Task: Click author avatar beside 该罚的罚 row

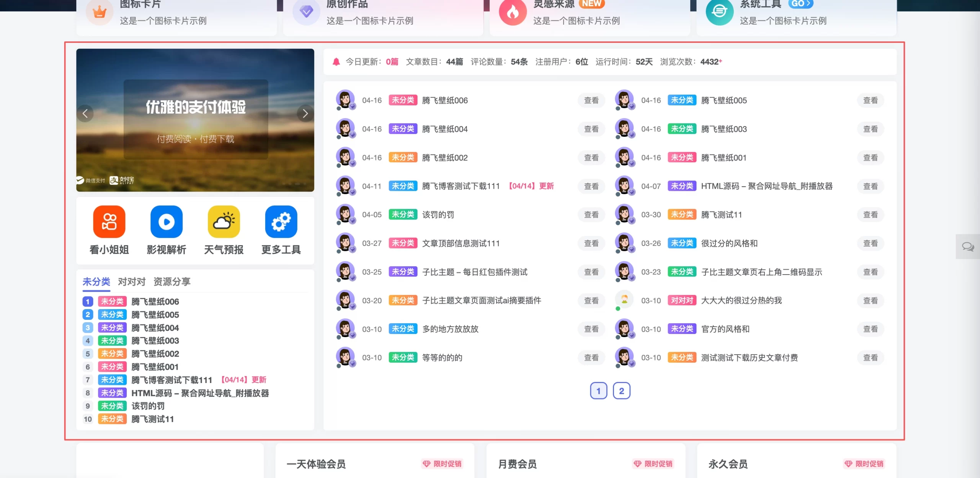Action: point(346,214)
